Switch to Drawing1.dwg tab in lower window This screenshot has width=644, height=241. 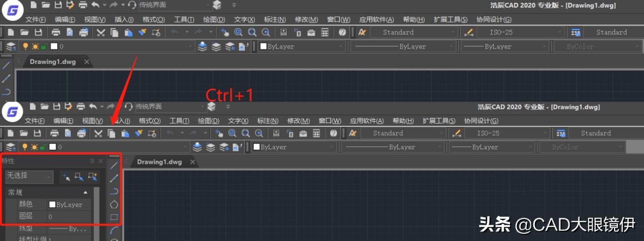pyautogui.click(x=159, y=162)
